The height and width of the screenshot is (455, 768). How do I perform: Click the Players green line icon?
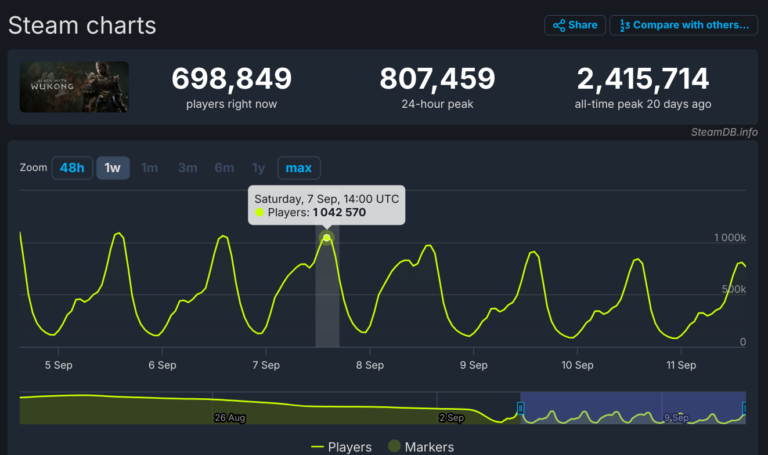[318, 447]
